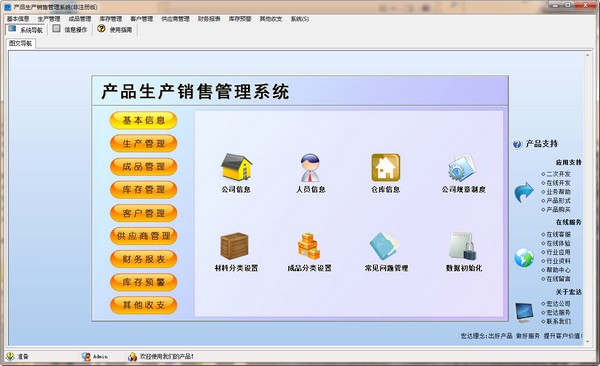The width and height of the screenshot is (600, 366).
Task: Click the orange 供应商管理 button
Action: [143, 236]
